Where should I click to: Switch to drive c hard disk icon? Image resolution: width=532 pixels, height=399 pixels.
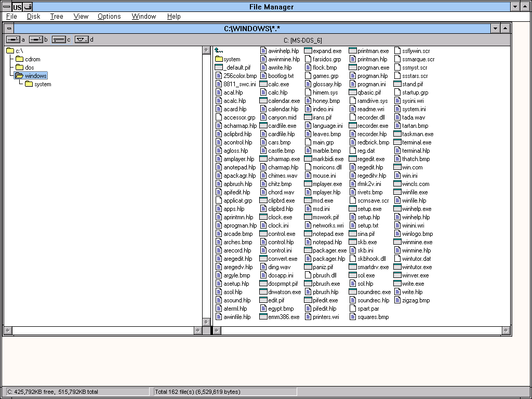click(59, 39)
